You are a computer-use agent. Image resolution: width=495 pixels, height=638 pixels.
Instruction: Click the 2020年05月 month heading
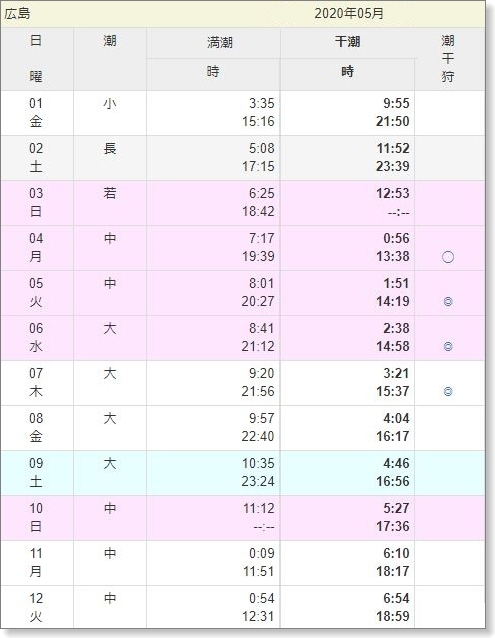[x=349, y=13]
